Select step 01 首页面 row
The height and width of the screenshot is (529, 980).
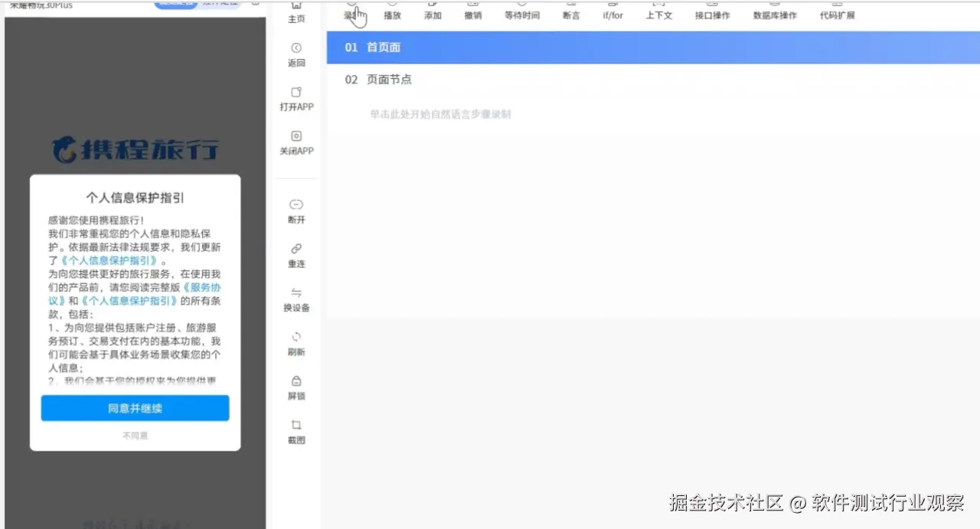click(x=653, y=47)
